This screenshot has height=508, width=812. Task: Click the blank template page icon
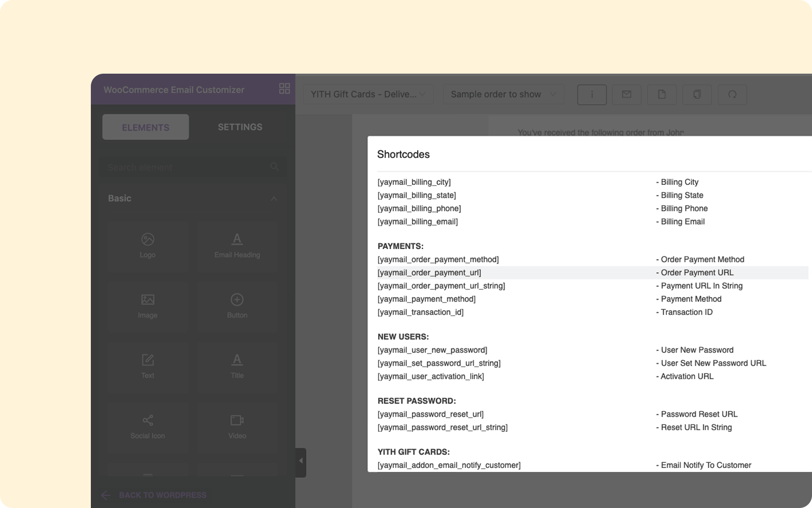tap(662, 94)
